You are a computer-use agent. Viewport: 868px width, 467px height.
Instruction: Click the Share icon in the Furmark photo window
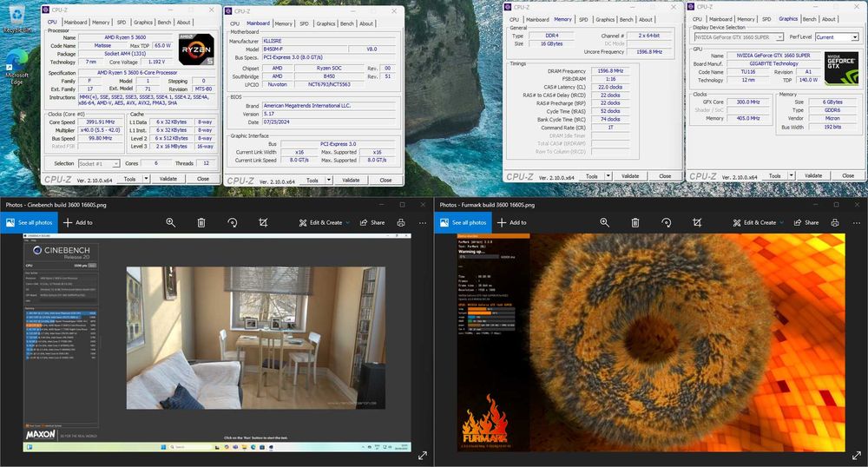[798, 222]
